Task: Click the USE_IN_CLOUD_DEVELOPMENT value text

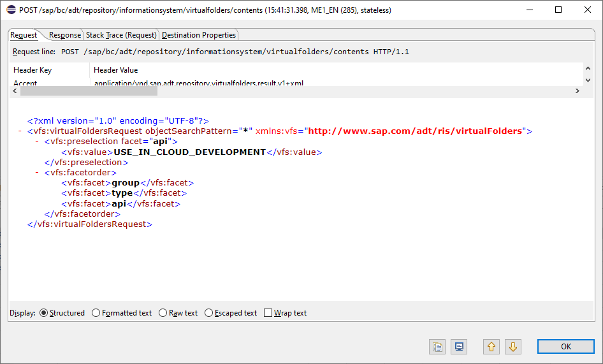Action: [x=189, y=152]
